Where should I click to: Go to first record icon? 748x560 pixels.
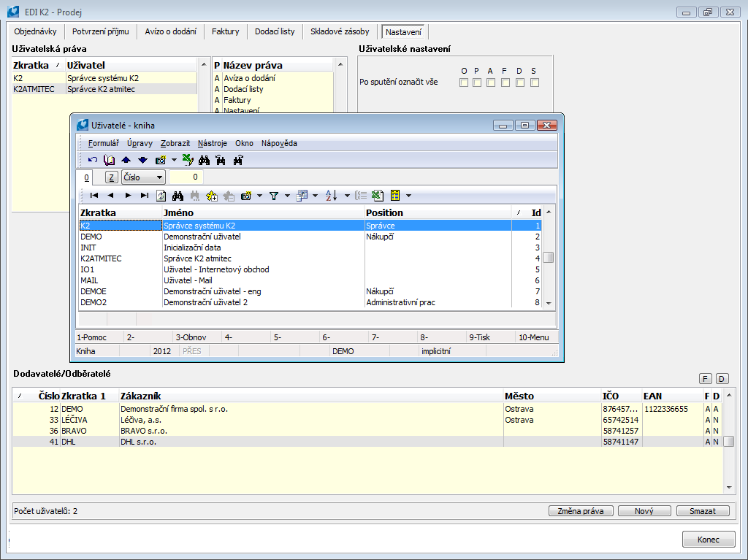94,195
